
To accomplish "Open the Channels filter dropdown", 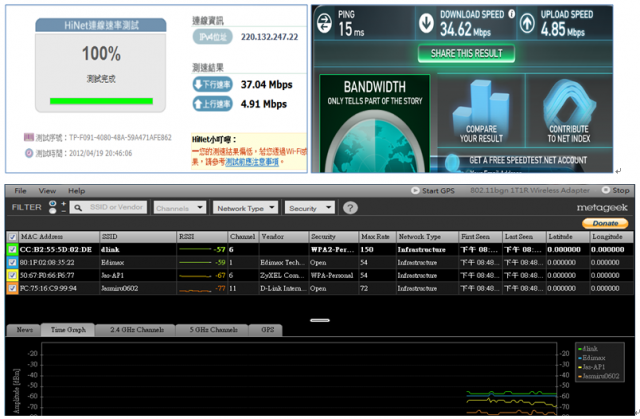I will pyautogui.click(x=179, y=208).
